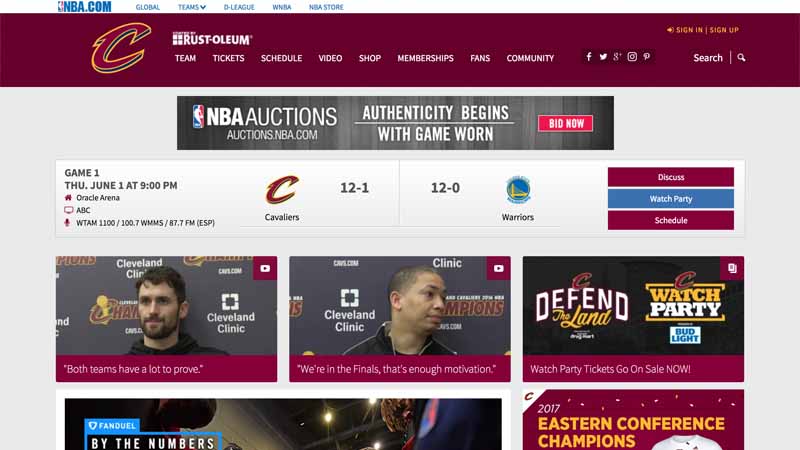Click the TV icon beside ABC
The image size is (800, 450).
click(x=68, y=210)
